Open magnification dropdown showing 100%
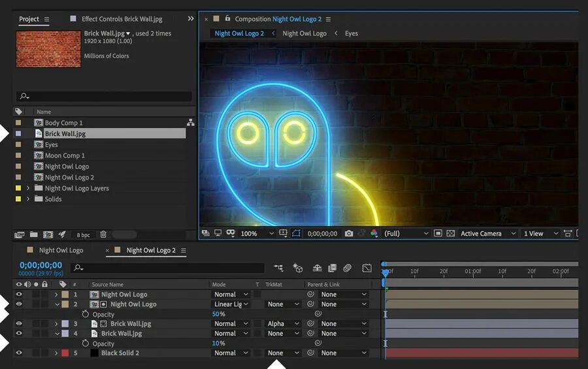Image resolution: width=588 pixels, height=369 pixels. pos(257,233)
